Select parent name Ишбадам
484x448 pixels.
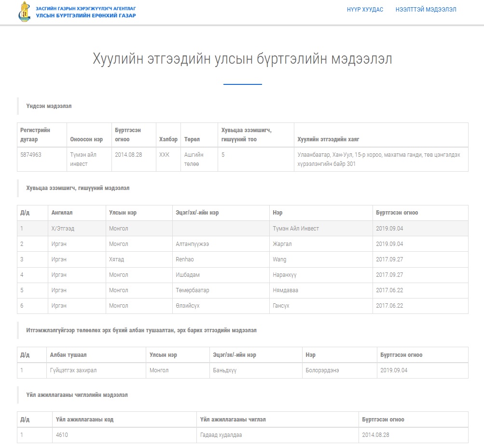point(188,274)
